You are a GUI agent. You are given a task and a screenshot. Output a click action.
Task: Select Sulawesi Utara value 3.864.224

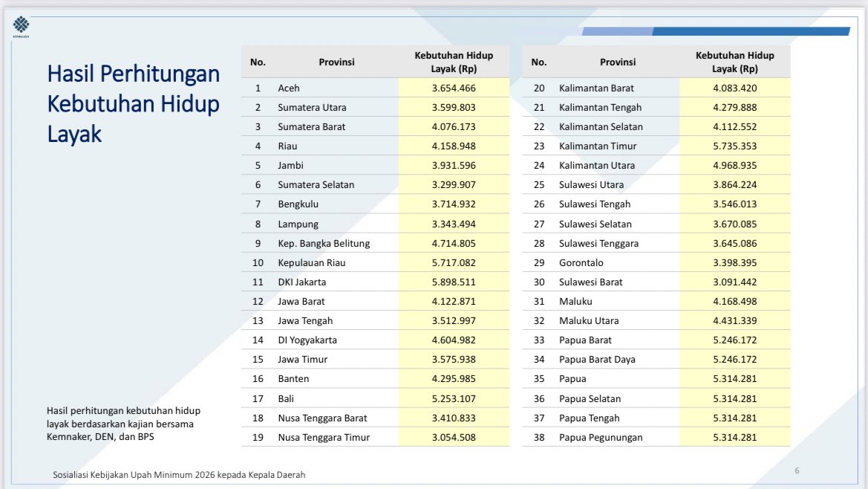(x=734, y=185)
